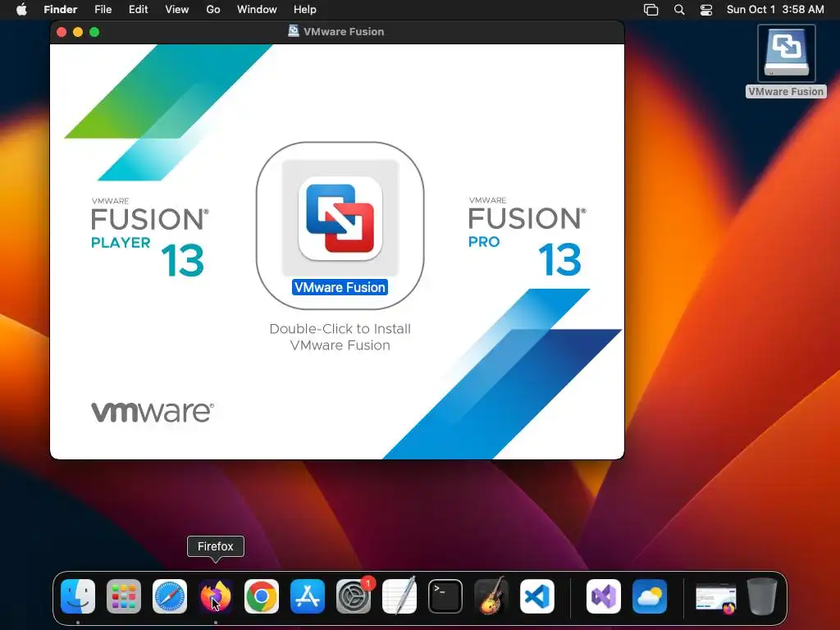Launch Visual Studio Code from Dock
The width and height of the screenshot is (840, 630).
(536, 596)
